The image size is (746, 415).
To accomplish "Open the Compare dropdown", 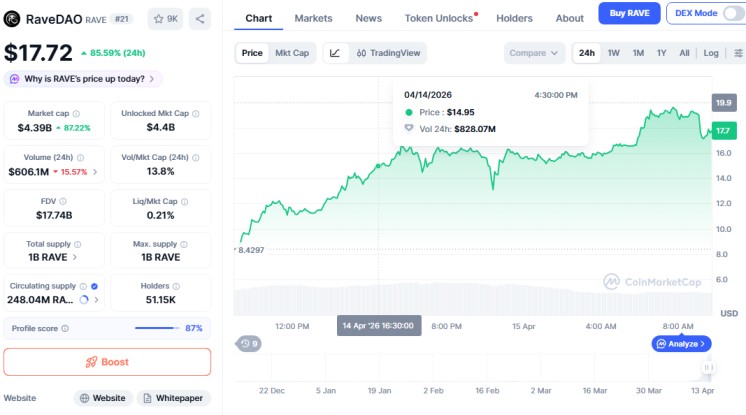I will pos(534,53).
